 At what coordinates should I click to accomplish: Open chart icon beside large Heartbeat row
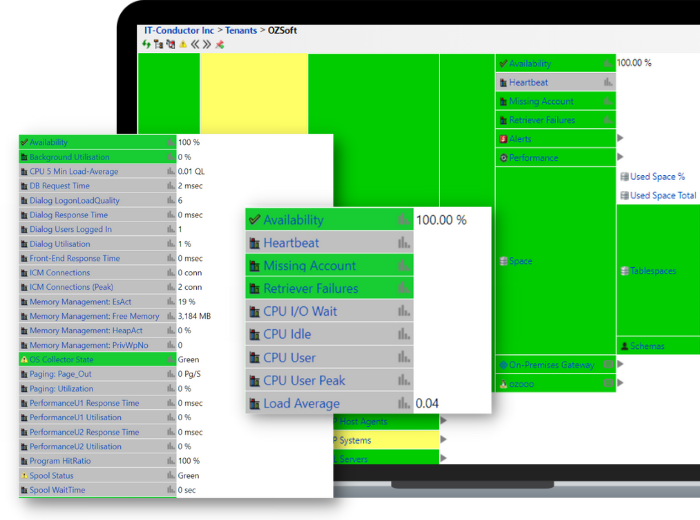[x=404, y=242]
